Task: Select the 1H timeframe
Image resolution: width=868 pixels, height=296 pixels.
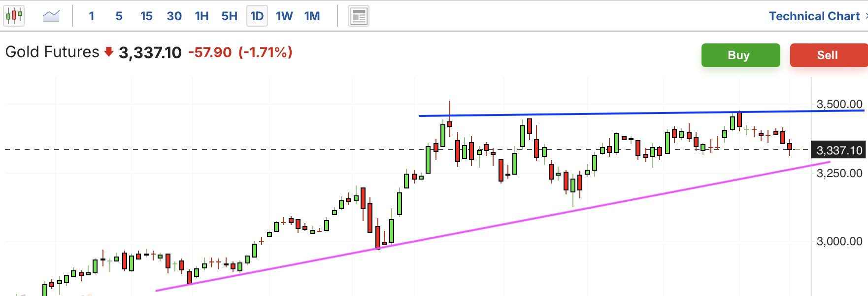Action: (x=201, y=16)
